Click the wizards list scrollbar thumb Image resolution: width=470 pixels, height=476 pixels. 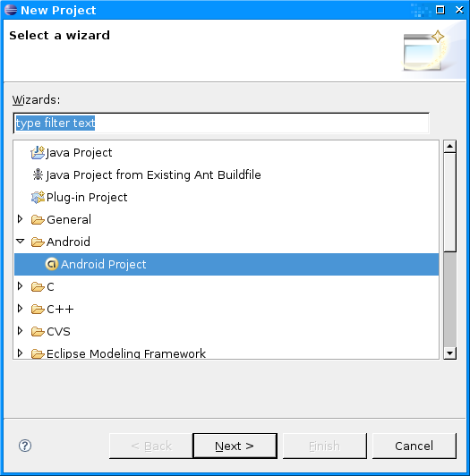[x=449, y=202]
